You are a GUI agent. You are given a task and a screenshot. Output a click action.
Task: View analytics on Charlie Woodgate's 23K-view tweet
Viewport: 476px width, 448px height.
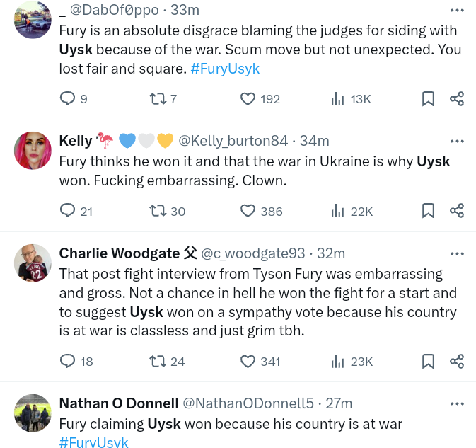(x=338, y=362)
